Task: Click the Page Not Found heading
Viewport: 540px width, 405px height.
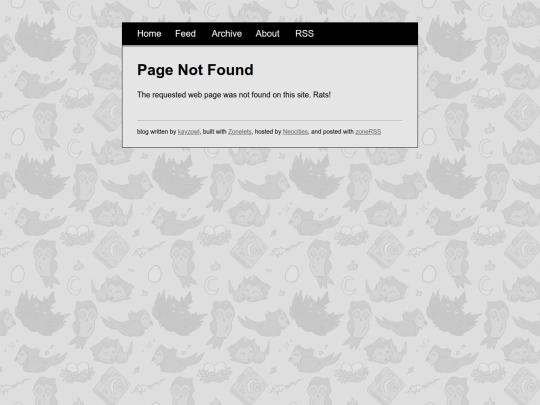Action: (x=195, y=70)
